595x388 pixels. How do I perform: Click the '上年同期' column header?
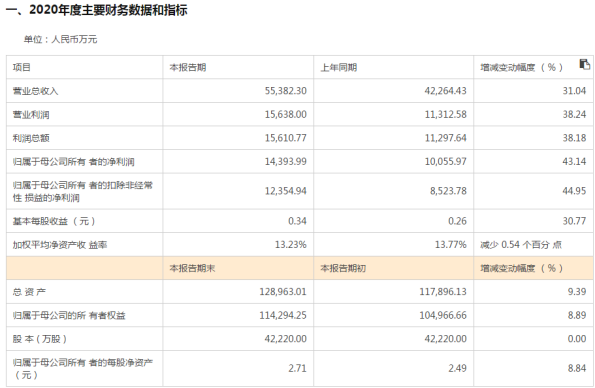coord(338,68)
